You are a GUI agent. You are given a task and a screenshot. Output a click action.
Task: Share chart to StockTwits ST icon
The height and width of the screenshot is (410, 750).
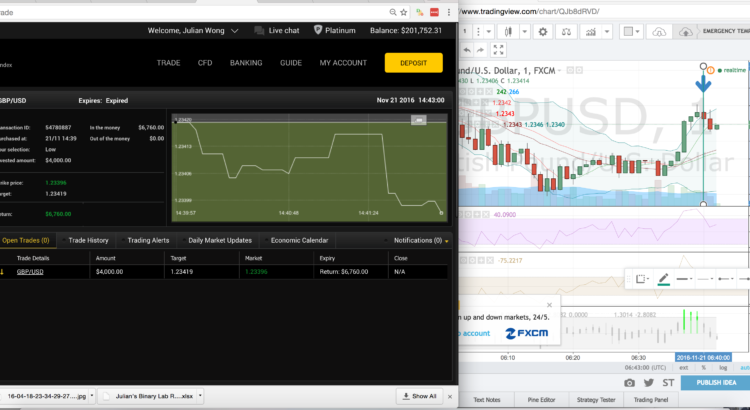[668, 383]
